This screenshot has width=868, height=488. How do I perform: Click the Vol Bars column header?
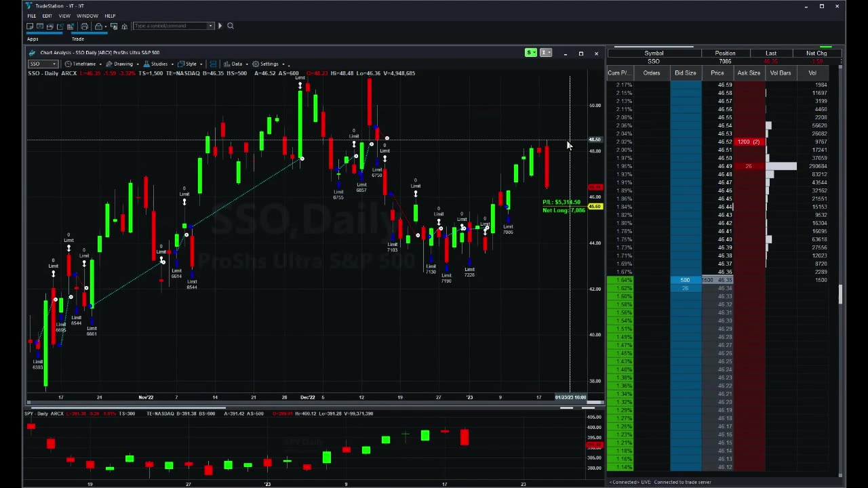tap(781, 73)
